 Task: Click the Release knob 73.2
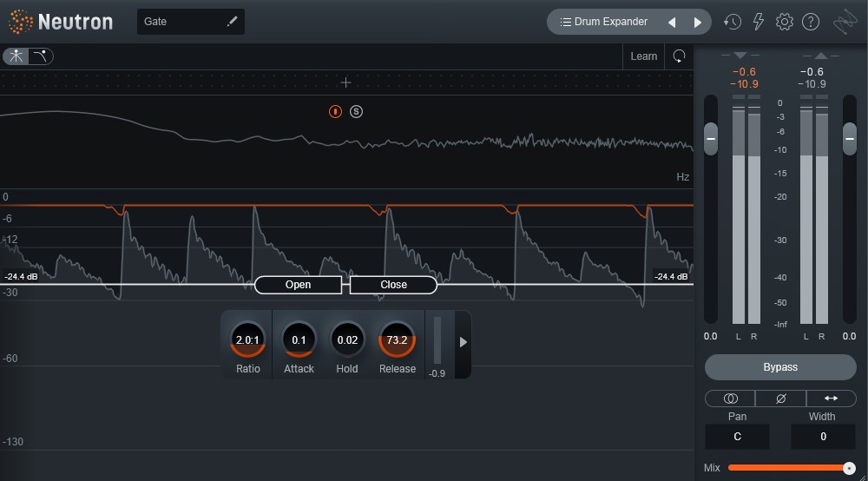397,339
